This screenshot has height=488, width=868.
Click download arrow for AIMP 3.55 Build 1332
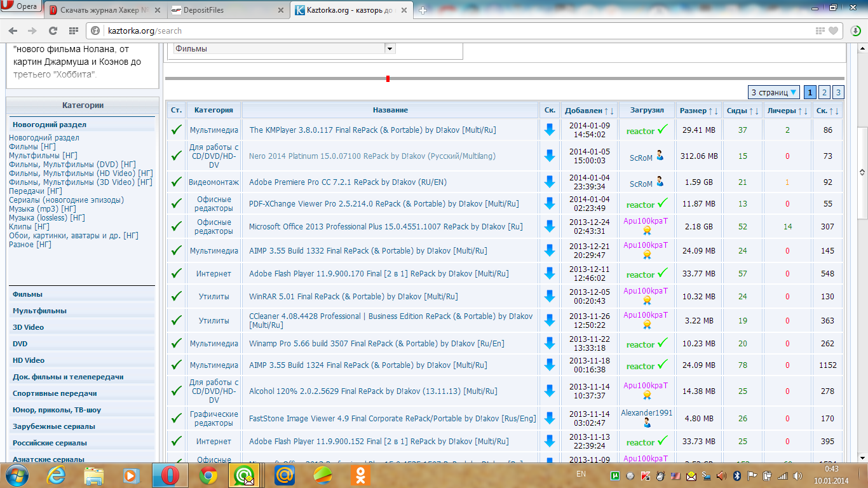(x=550, y=250)
